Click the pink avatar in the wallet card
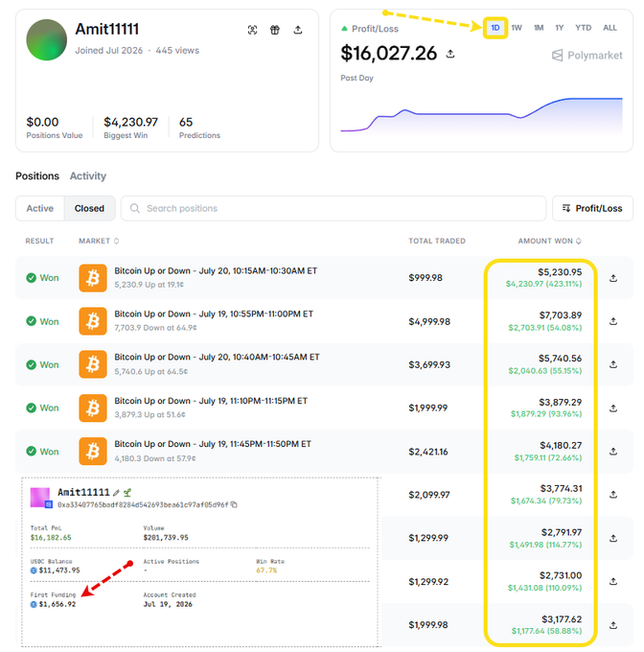The height and width of the screenshot is (652, 644). (x=40, y=498)
